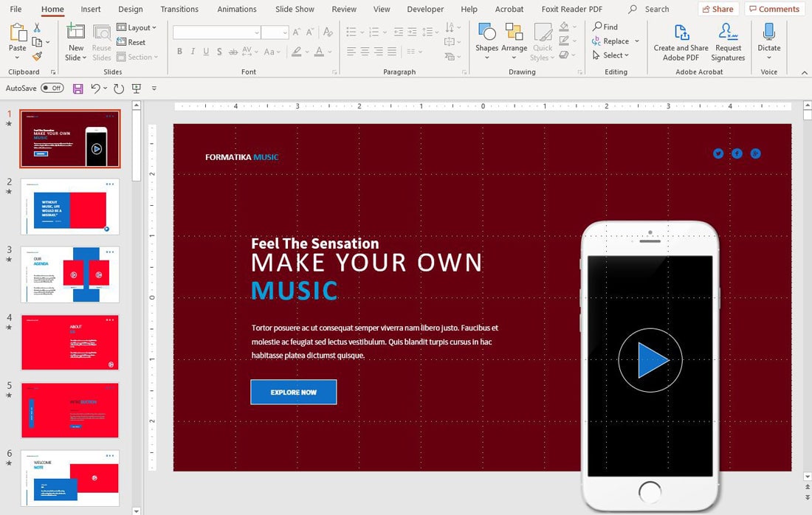Image resolution: width=812 pixels, height=515 pixels.
Task: Toggle Bold formatting
Action: 179,51
